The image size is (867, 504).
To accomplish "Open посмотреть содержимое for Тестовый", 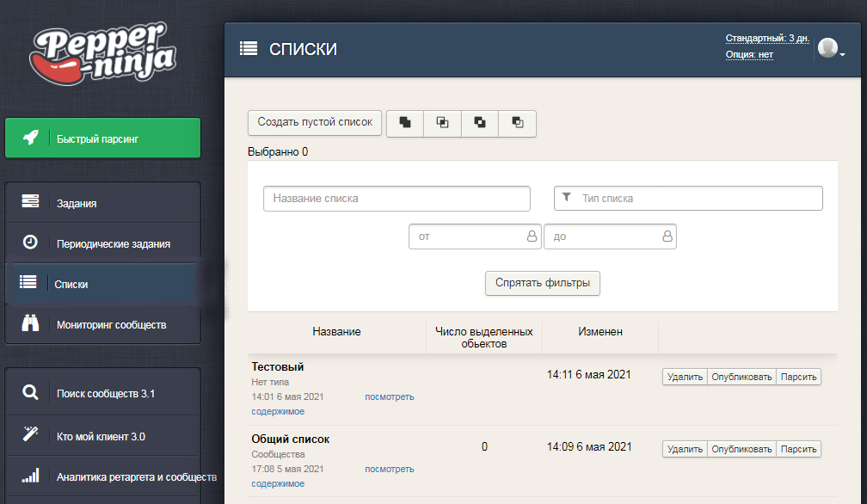I will [x=390, y=396].
